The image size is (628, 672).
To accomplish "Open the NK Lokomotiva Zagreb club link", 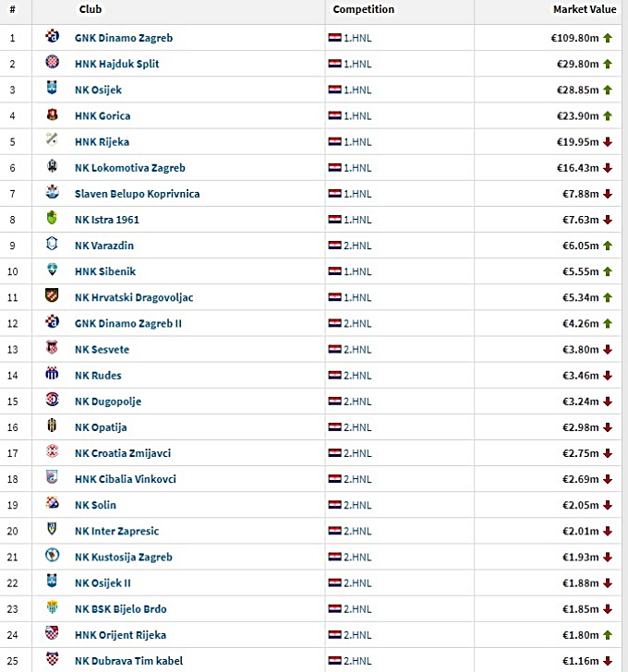I will pyautogui.click(x=129, y=168).
